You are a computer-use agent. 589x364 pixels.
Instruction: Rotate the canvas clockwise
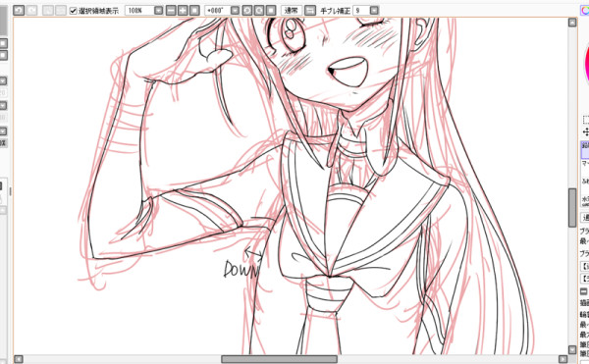259,11
